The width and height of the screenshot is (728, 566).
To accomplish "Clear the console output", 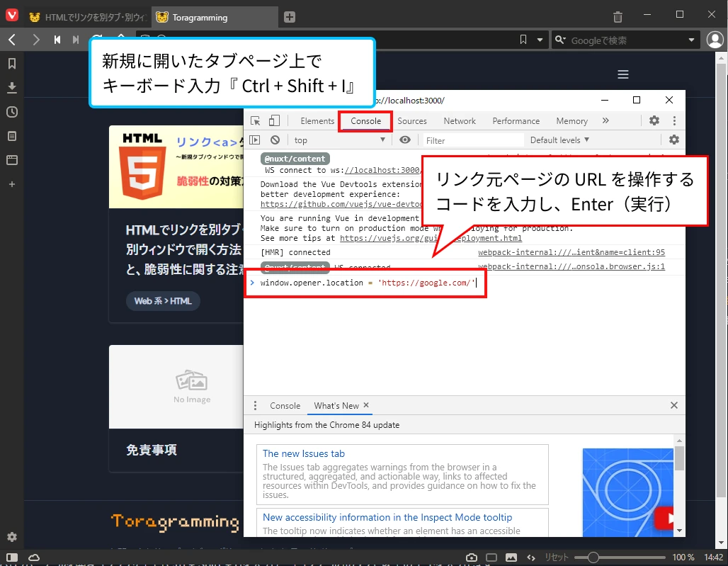I will click(x=275, y=140).
